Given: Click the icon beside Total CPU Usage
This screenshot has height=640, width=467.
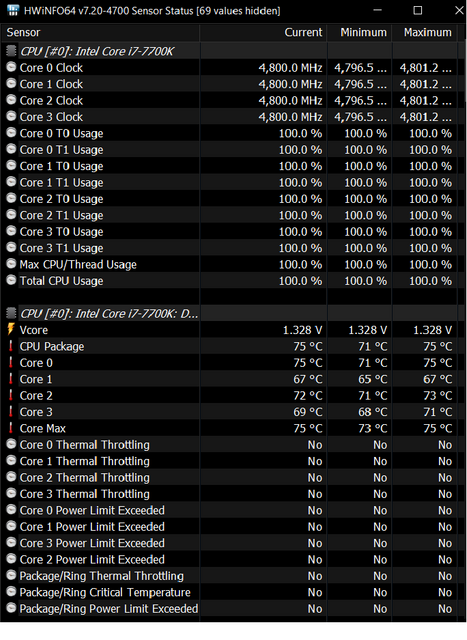Looking at the screenshot, I should tap(11, 280).
